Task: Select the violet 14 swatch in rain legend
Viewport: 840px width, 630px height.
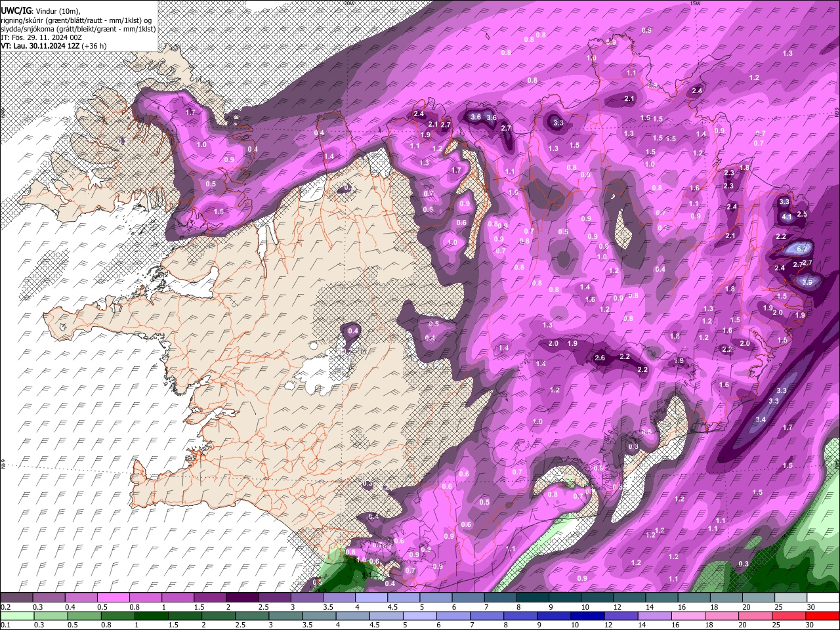Action: pyautogui.click(x=654, y=616)
